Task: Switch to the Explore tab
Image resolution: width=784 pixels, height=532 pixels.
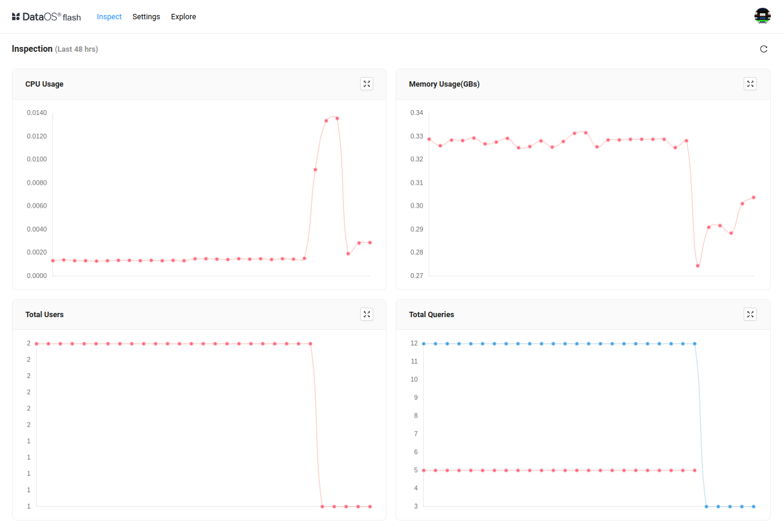Action: pos(184,17)
